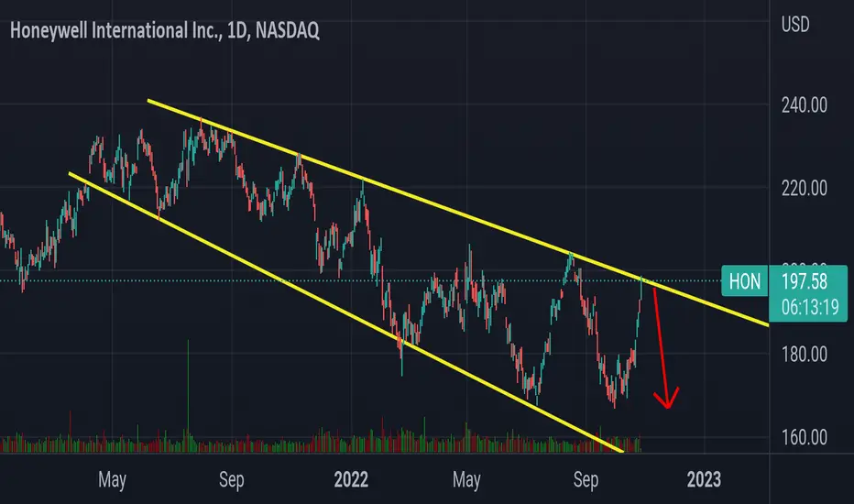Click the 180.00 price axis label

(804, 355)
